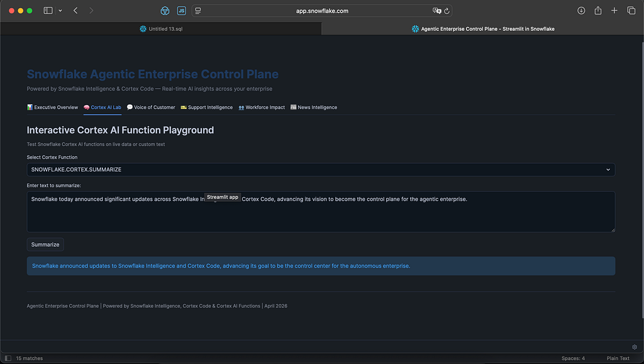Click the JS extension icon
Viewport: 644px width, 364px height.
182,11
